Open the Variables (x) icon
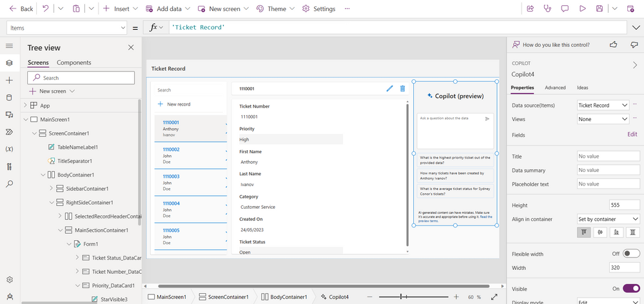 click(10, 149)
